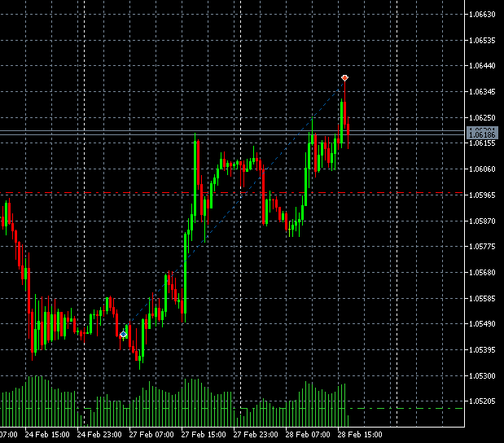Viewport: 504px width, 443px height.
Task: Click price scale label 1.05205
Action: (x=483, y=401)
